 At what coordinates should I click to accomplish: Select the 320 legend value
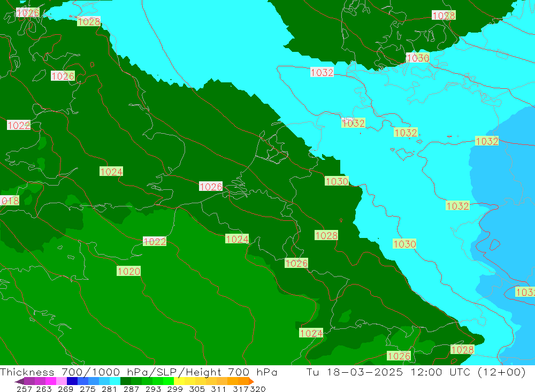(x=258, y=389)
